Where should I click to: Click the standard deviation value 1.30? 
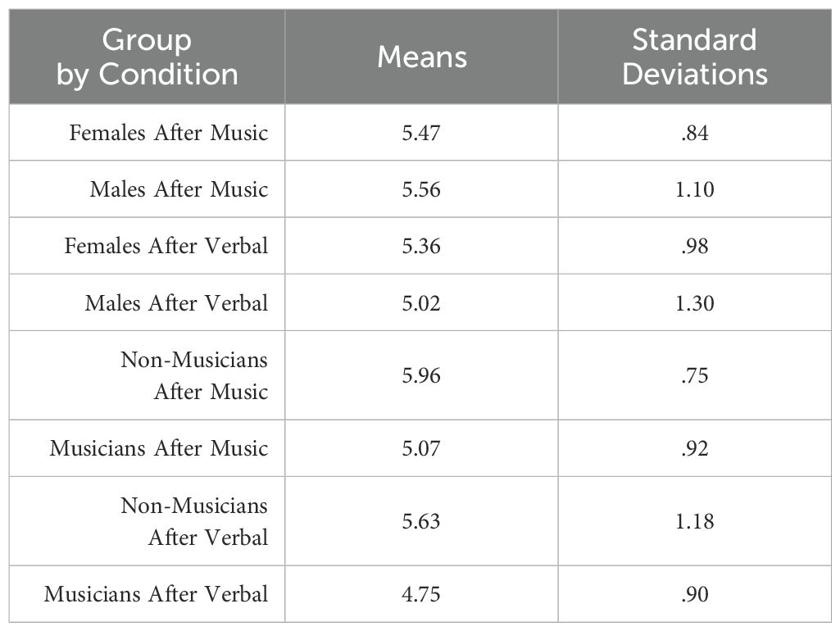click(694, 303)
